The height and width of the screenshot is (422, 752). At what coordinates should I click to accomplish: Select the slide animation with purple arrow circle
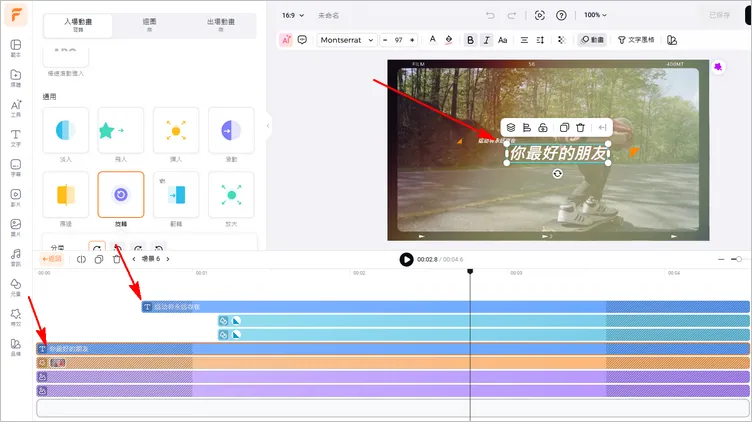click(231, 130)
